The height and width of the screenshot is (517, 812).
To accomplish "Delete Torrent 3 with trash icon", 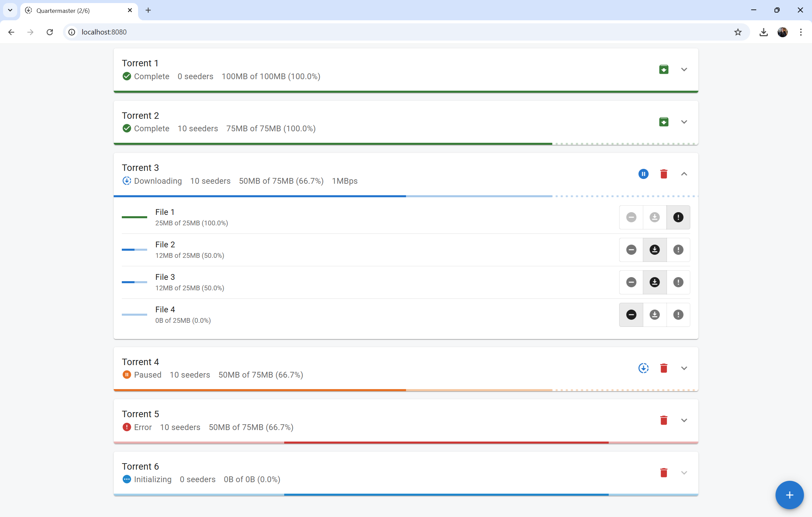I will [663, 174].
